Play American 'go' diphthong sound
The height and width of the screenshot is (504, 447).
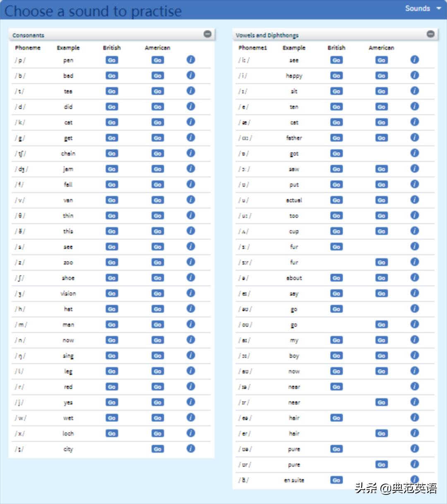[382, 325]
